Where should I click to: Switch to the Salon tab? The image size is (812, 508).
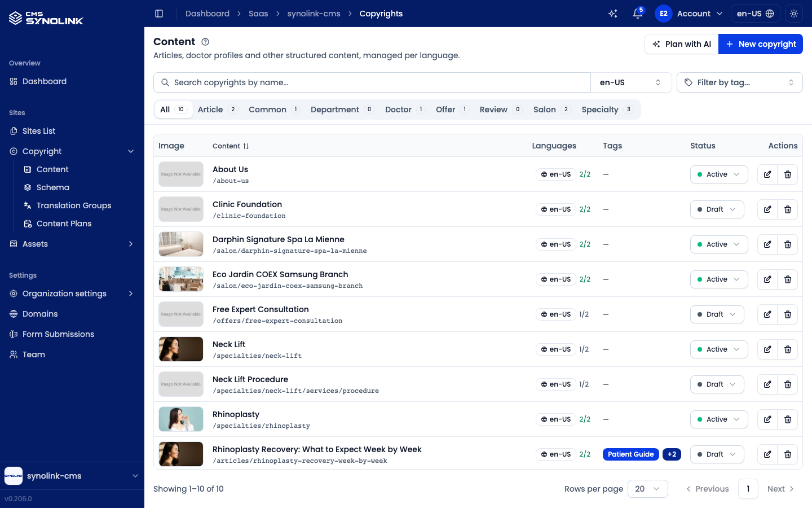552,110
